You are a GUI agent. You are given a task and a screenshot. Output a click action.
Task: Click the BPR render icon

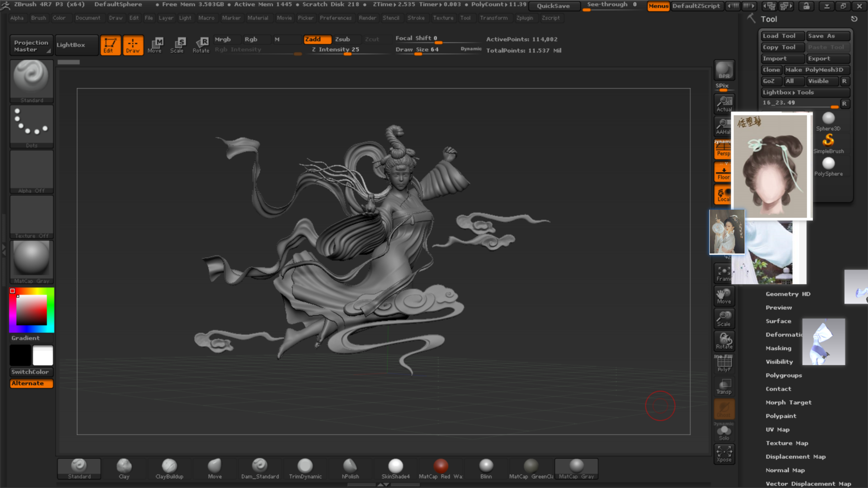click(724, 70)
